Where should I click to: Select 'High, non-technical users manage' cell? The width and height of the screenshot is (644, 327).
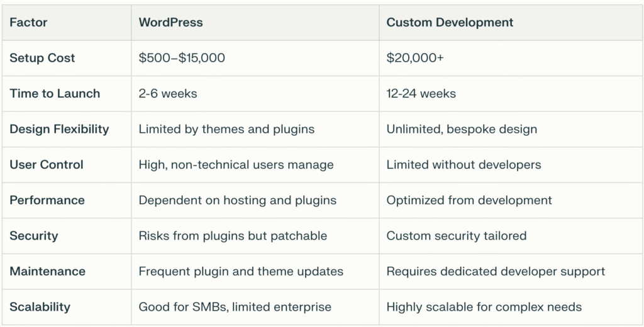coord(236,165)
